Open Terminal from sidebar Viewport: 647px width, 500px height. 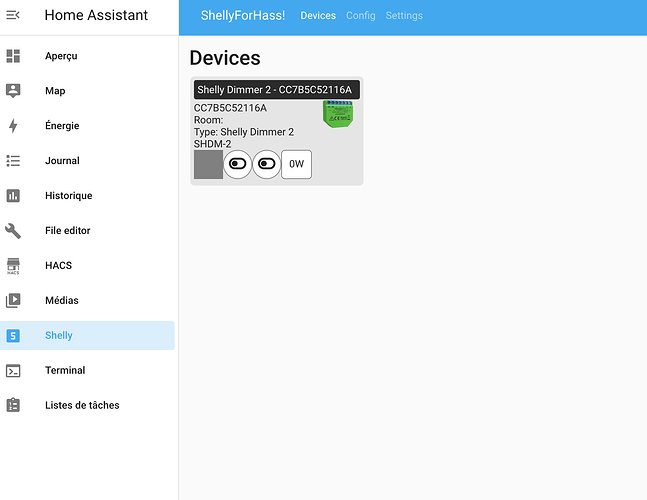click(87, 370)
